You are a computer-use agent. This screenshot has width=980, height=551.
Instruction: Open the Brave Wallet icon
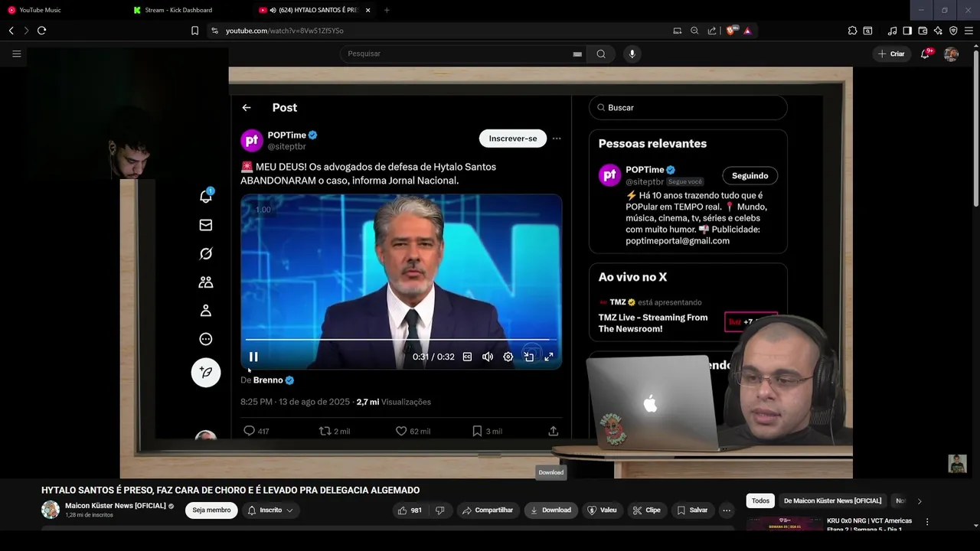tap(923, 31)
